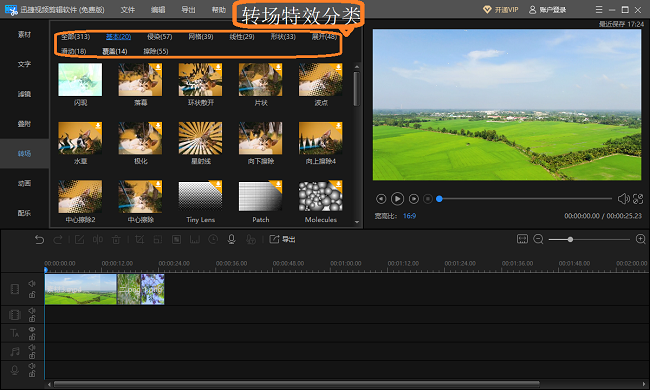This screenshot has width=650, height=390.
Task: Open the 编辑 menu
Action: [158, 10]
